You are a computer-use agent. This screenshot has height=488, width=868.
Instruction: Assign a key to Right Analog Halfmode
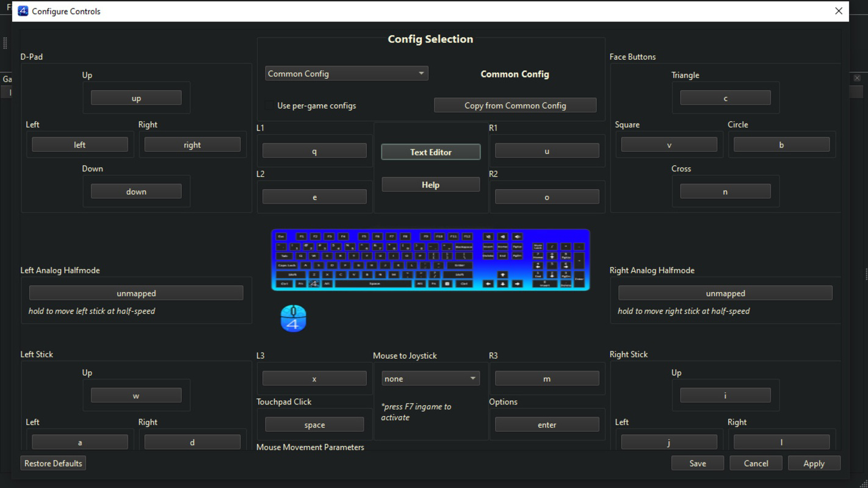[x=725, y=293]
